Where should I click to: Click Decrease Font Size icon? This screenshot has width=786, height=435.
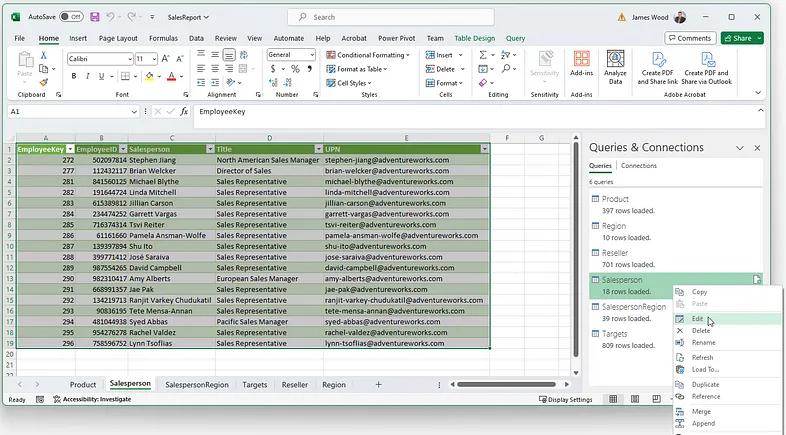click(x=180, y=59)
